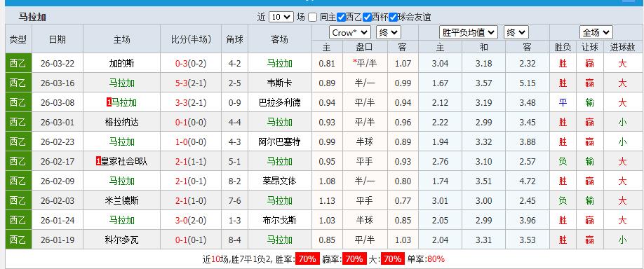Click the red card badge beside 马拉加 on 26-03-08

(109, 102)
